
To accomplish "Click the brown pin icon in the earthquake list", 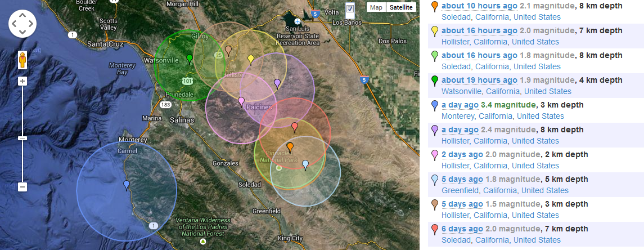I will (434, 204).
